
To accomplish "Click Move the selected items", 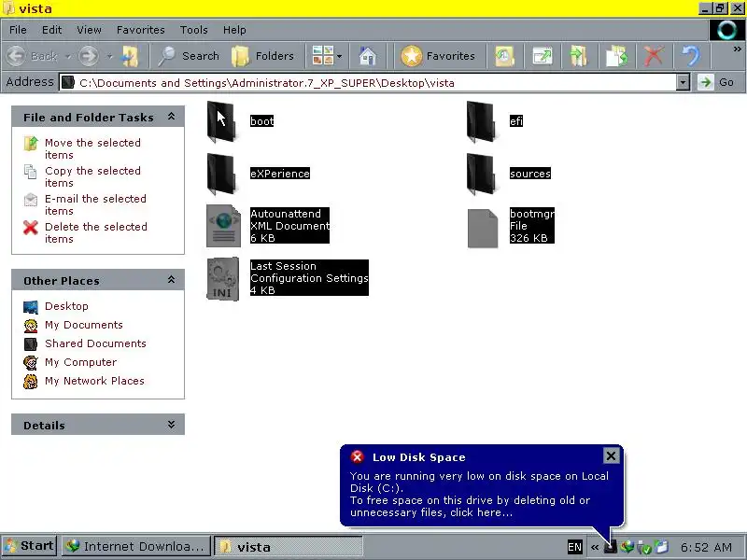I will 92,148.
